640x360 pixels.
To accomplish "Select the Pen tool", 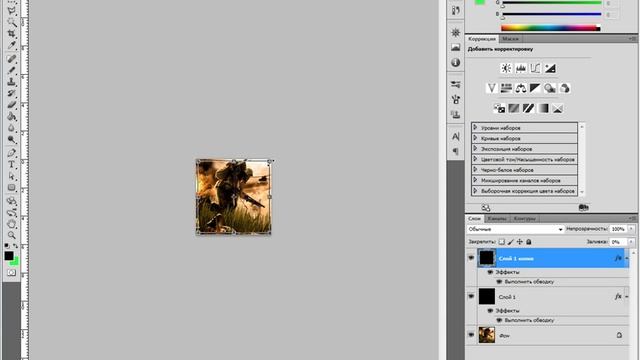I will pyautogui.click(x=11, y=153).
